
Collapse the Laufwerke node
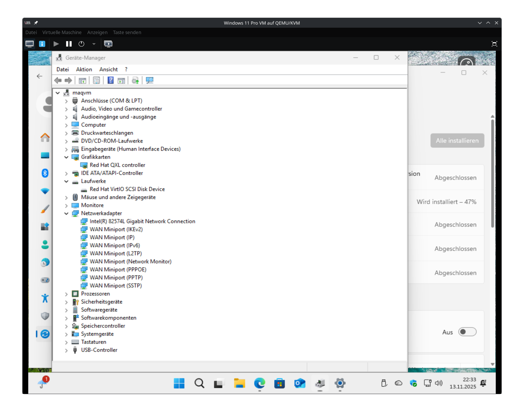66,181
